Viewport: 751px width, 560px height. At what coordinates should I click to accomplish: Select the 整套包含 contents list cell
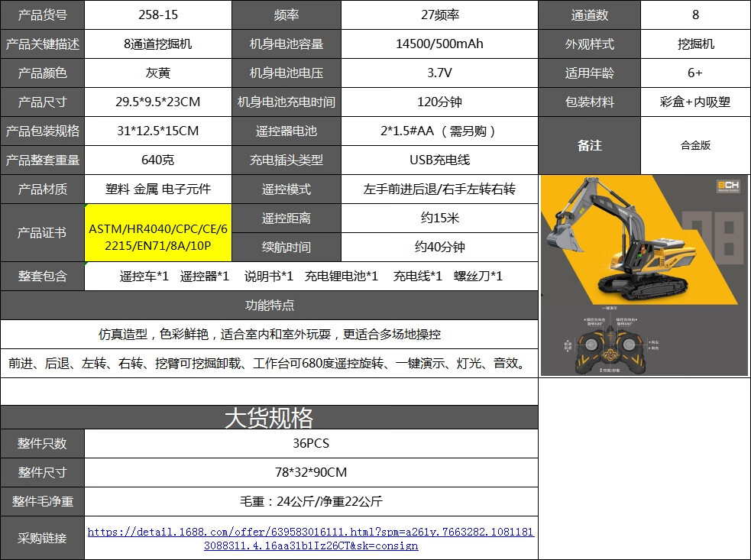tap(311, 277)
